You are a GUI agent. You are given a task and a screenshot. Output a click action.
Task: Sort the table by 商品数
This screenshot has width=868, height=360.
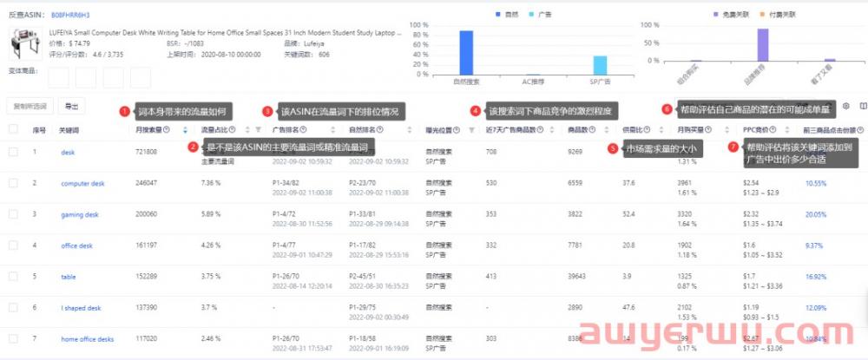pos(608,130)
